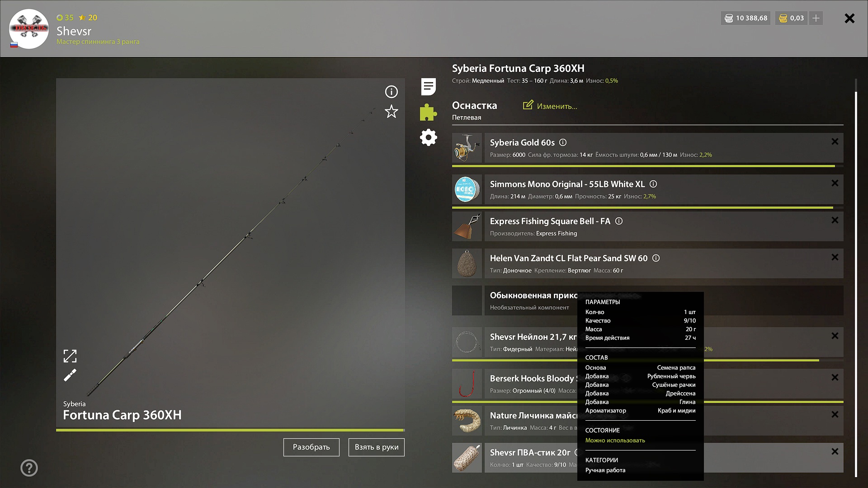The image size is (868, 488).
Task: Open the notes page tab icon
Action: coord(428,87)
